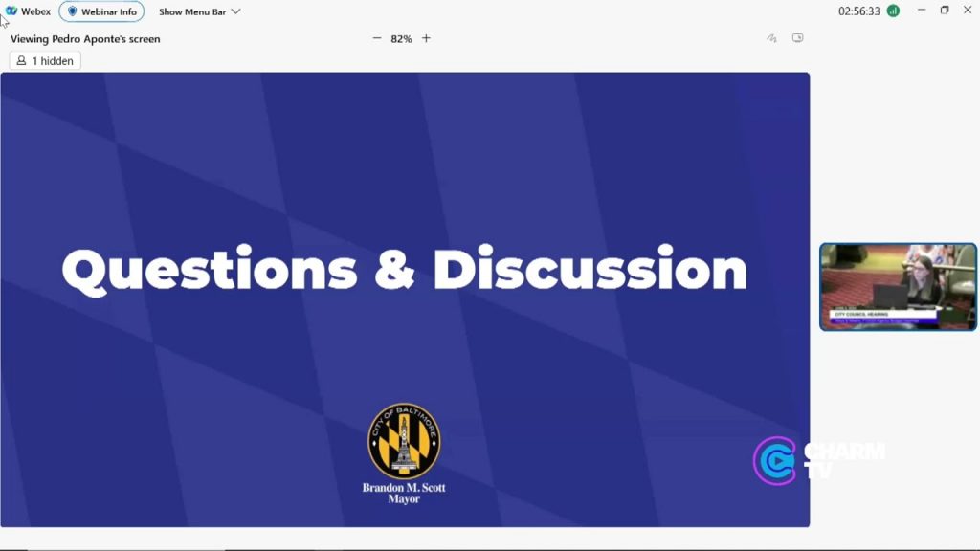980x551 pixels.
Task: Close the Webex window
Action: 968,10
